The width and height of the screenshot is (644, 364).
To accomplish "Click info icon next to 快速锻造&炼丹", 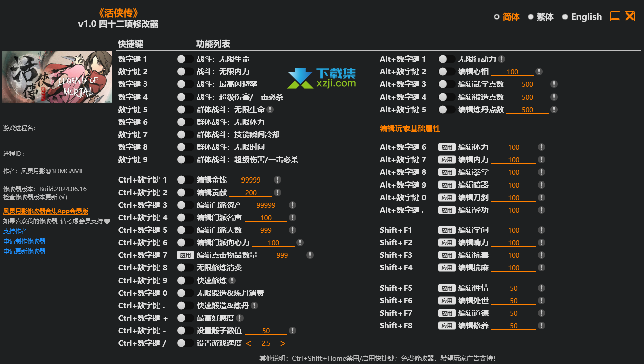I will tap(254, 306).
